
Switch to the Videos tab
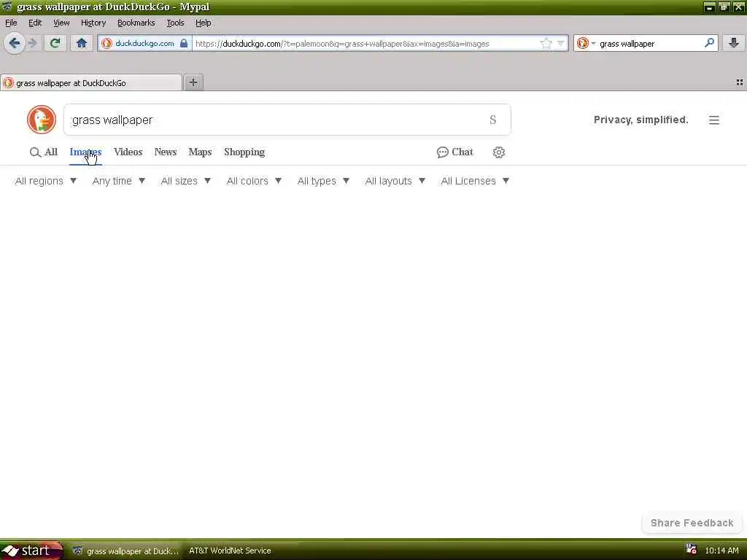click(x=128, y=152)
